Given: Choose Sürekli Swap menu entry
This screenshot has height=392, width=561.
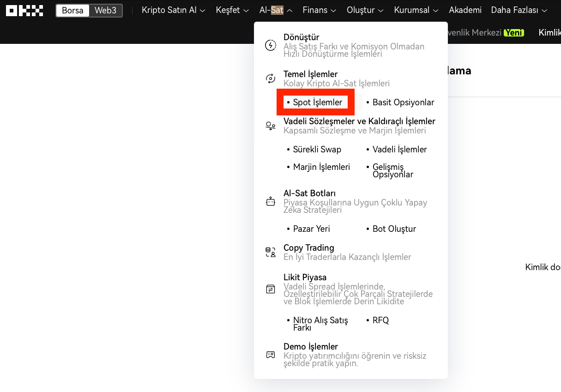Looking at the screenshot, I should point(317,150).
